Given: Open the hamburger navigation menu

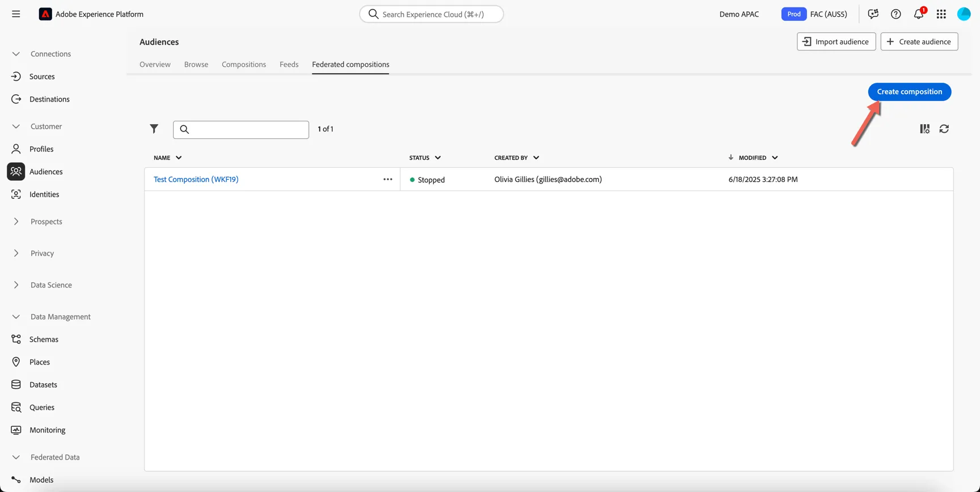Looking at the screenshot, I should 16,14.
